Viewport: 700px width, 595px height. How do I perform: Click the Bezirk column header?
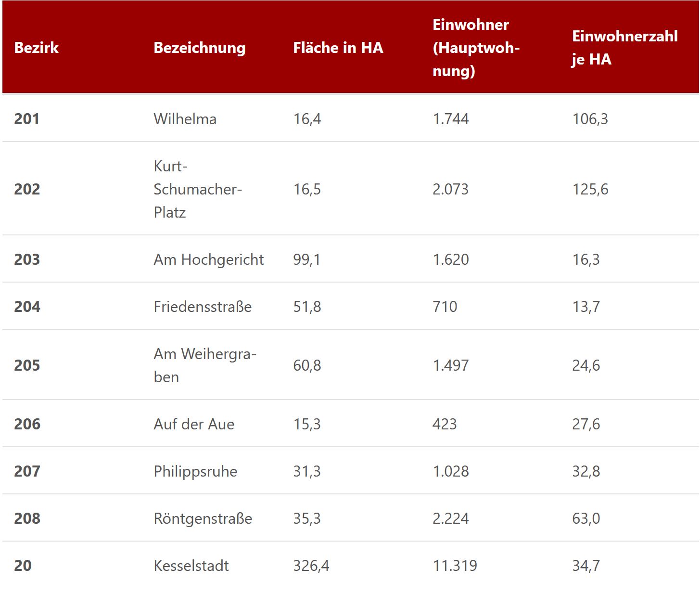pos(37,48)
